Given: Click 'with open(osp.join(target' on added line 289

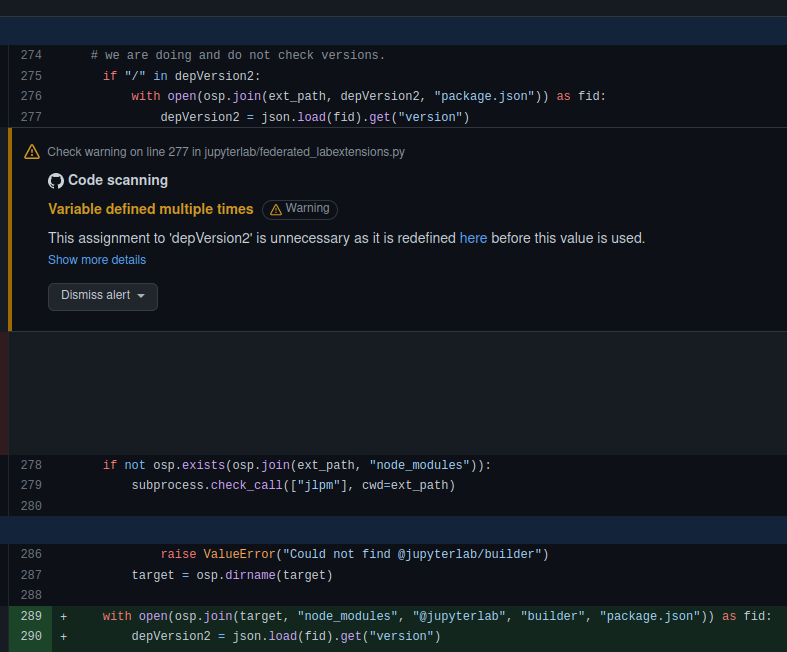Looking at the screenshot, I should 437,616.
